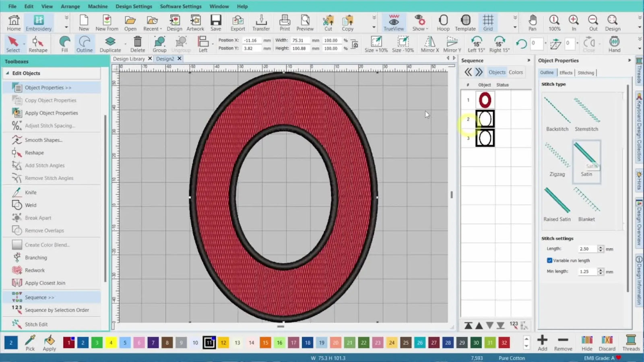The image size is (644, 362).
Task: Expand the Sequence panel options arrow
Action: point(528,60)
